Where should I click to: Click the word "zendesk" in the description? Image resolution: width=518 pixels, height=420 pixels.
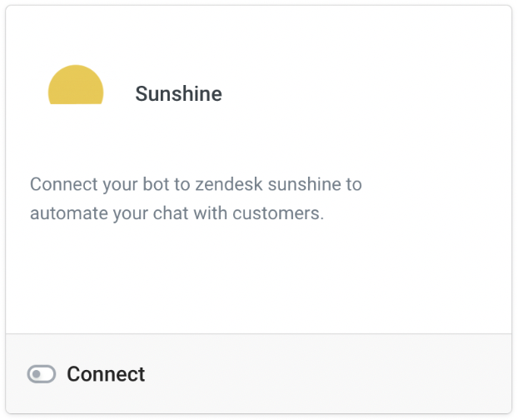[x=229, y=184]
